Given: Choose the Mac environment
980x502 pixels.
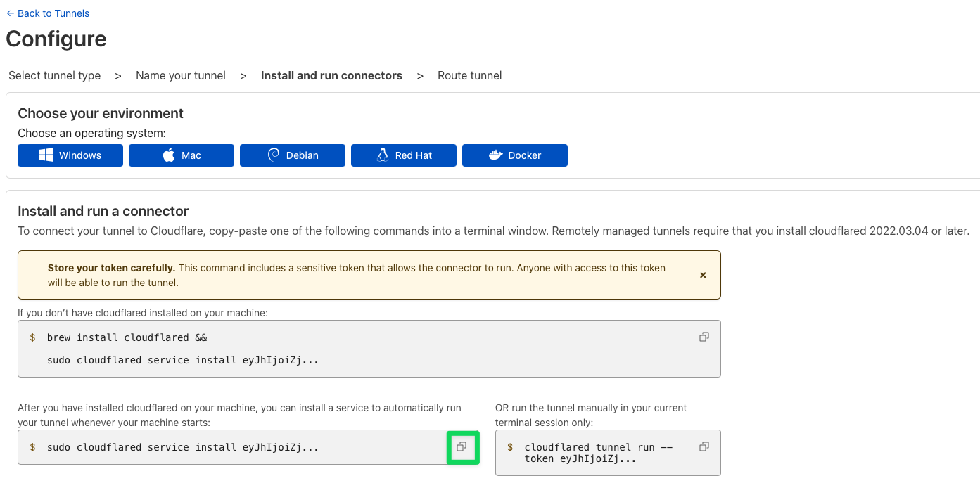Looking at the screenshot, I should [x=182, y=155].
